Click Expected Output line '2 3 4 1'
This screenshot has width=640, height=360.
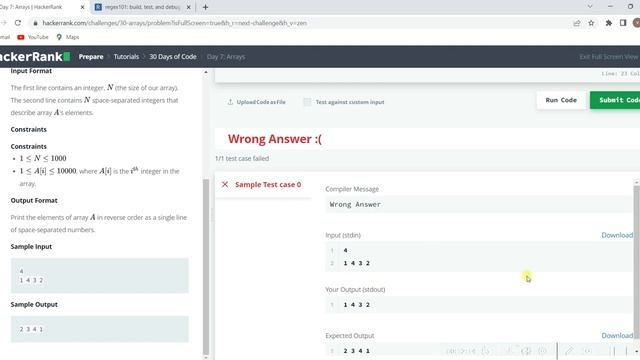coord(357,351)
